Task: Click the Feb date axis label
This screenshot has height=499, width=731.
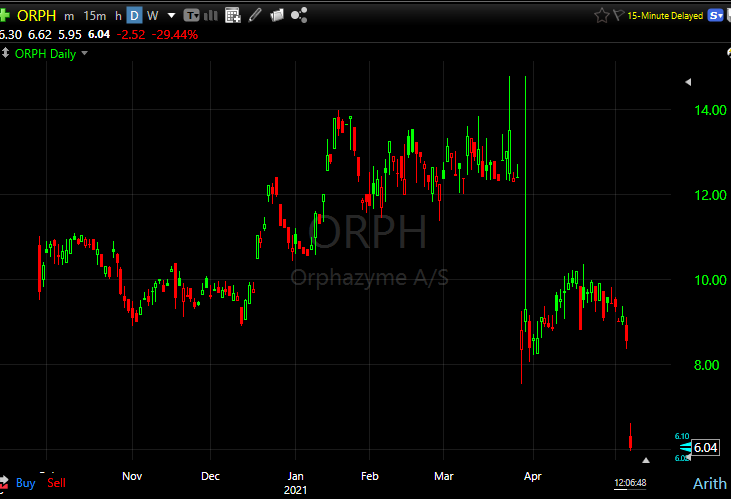Action: click(370, 476)
